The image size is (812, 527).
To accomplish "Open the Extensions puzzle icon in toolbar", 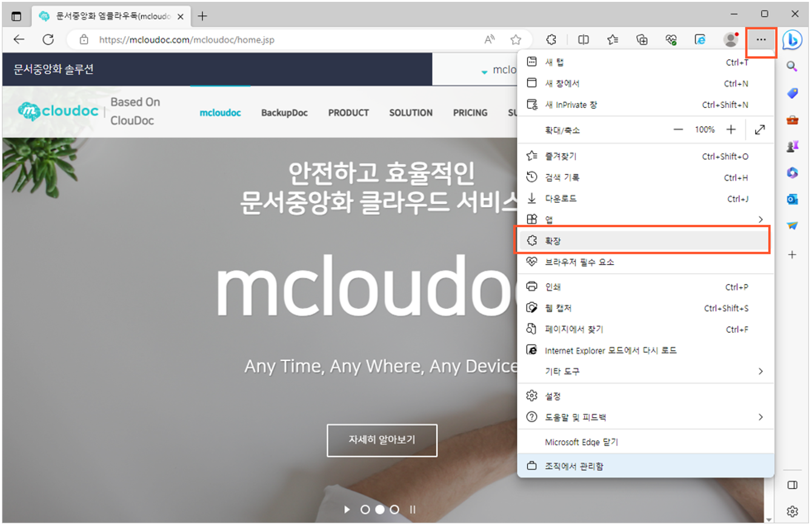I will pyautogui.click(x=551, y=39).
